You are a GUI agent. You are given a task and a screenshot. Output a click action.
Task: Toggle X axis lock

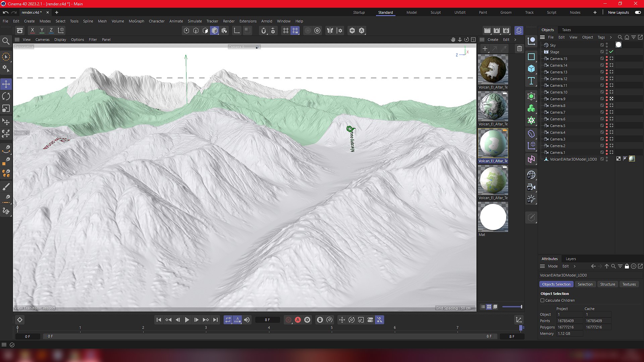pyautogui.click(x=33, y=31)
